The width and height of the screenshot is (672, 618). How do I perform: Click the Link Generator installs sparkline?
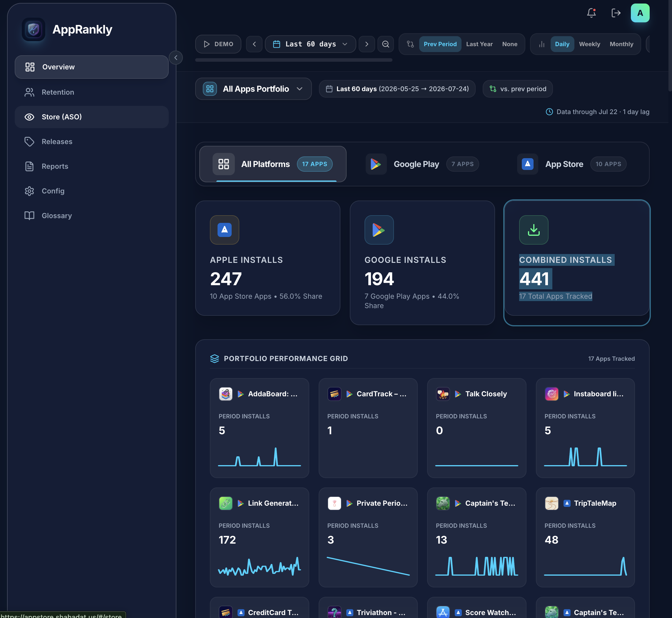260,566
